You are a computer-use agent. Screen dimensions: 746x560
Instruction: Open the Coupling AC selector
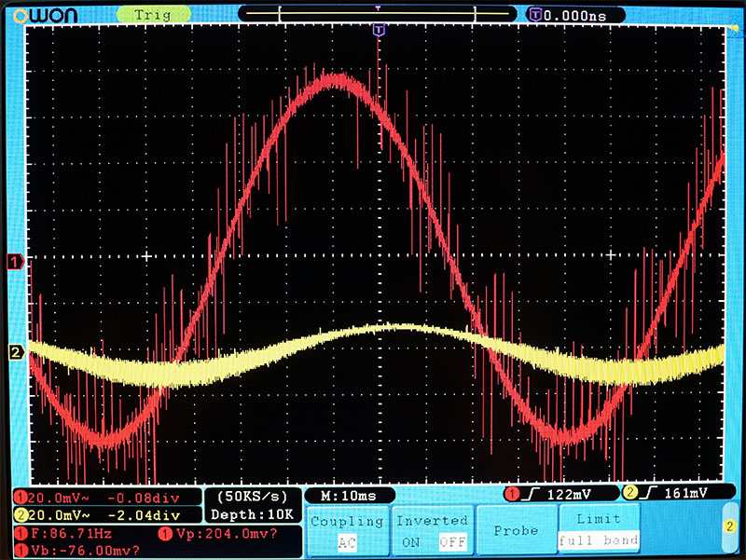(x=346, y=541)
